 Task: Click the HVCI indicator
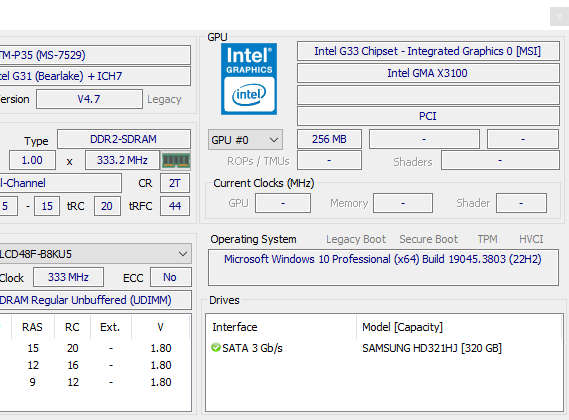click(x=531, y=239)
